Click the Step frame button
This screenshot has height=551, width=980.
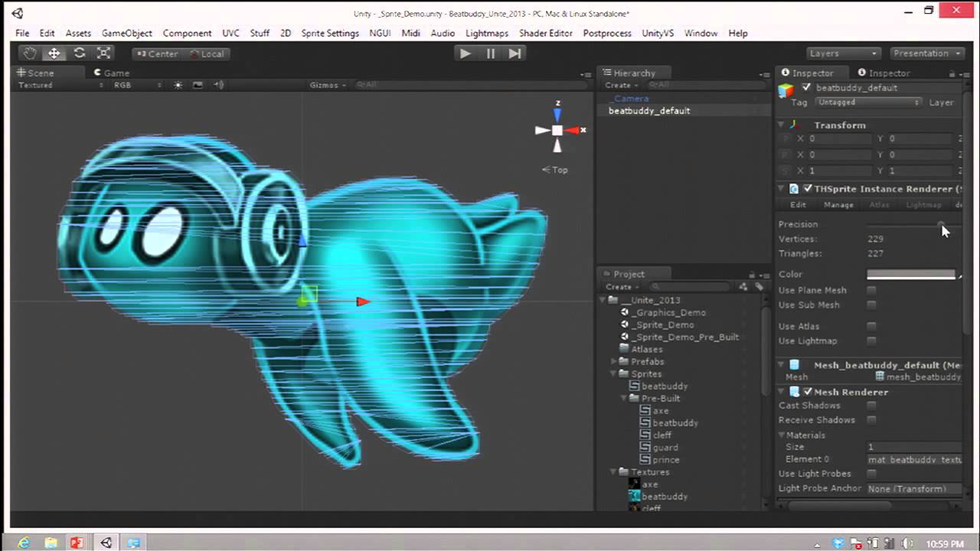click(515, 54)
